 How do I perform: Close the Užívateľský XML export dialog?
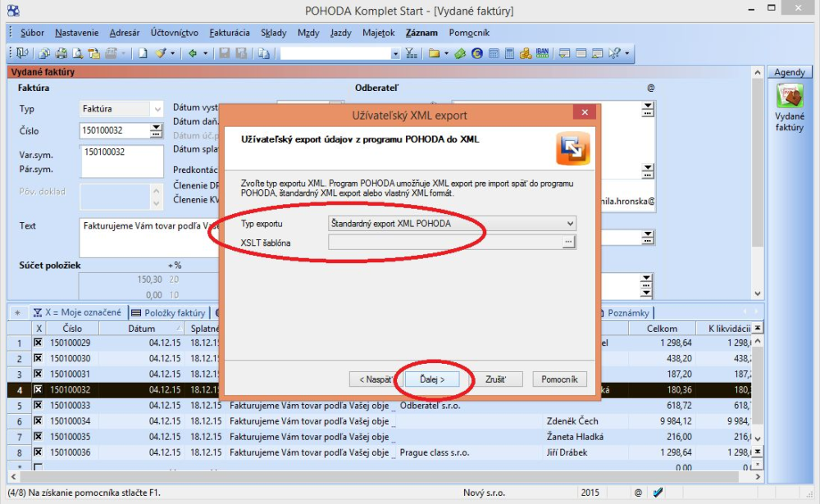(x=585, y=112)
